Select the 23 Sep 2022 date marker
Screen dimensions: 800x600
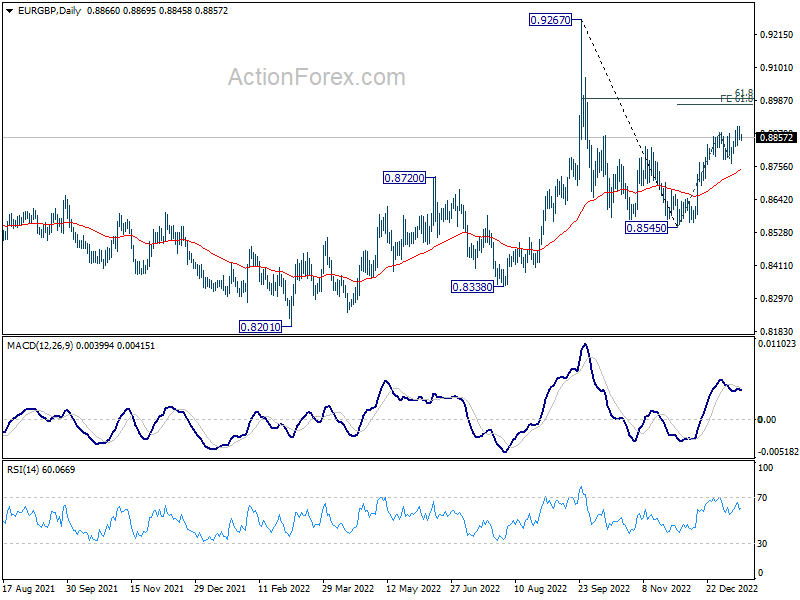coord(604,589)
